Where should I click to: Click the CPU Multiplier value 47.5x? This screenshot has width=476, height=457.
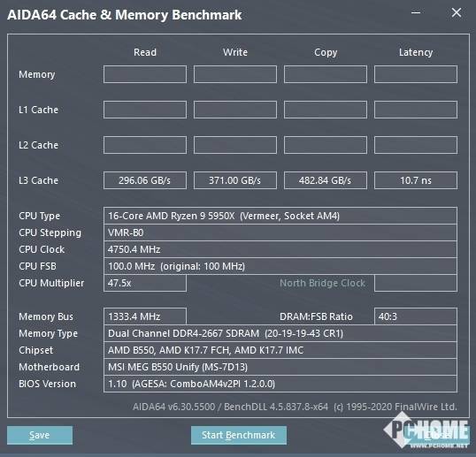pos(145,283)
